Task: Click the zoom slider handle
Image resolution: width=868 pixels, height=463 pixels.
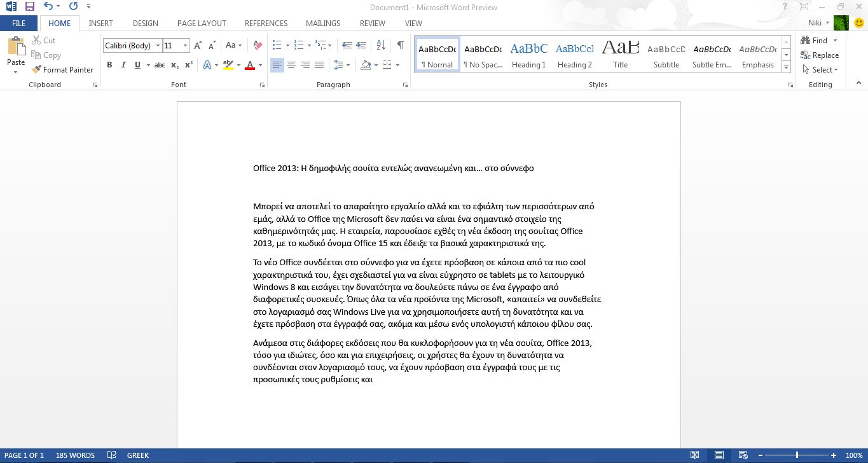Action: click(797, 455)
